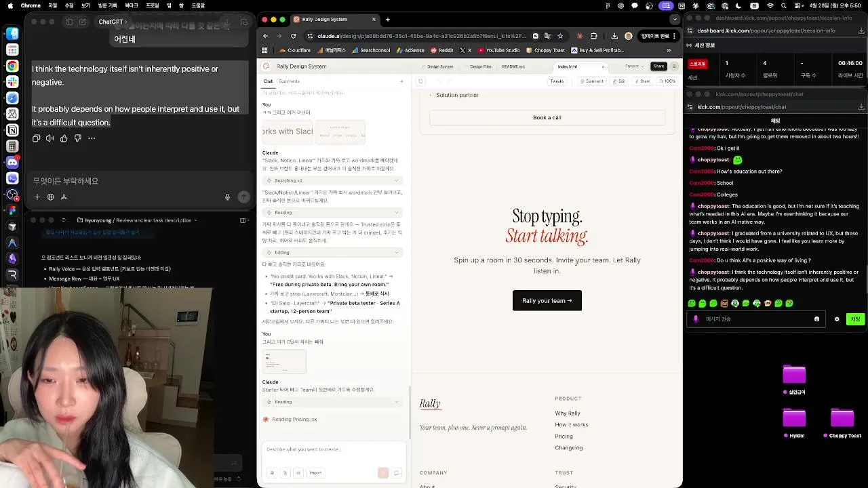Open the Cloudflare bookmark
868x488 pixels.
(295, 50)
